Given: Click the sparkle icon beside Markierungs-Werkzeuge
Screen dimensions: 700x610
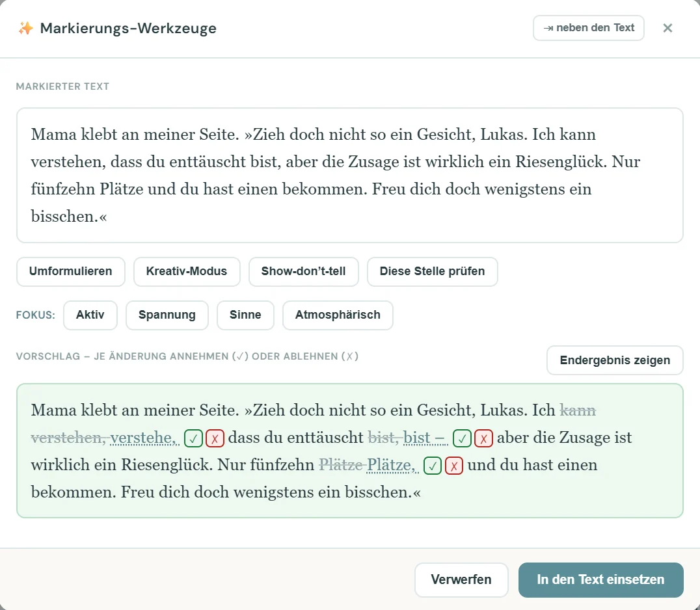Looking at the screenshot, I should (x=25, y=28).
